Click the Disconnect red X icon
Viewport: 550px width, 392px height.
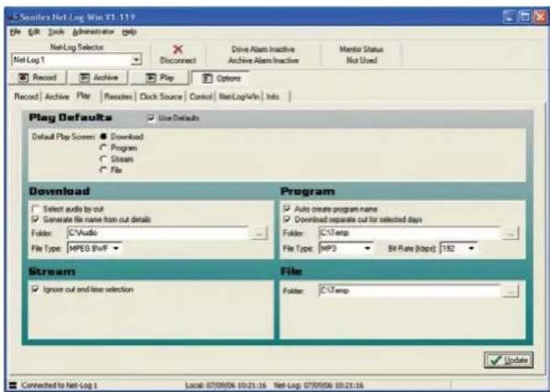[x=178, y=49]
